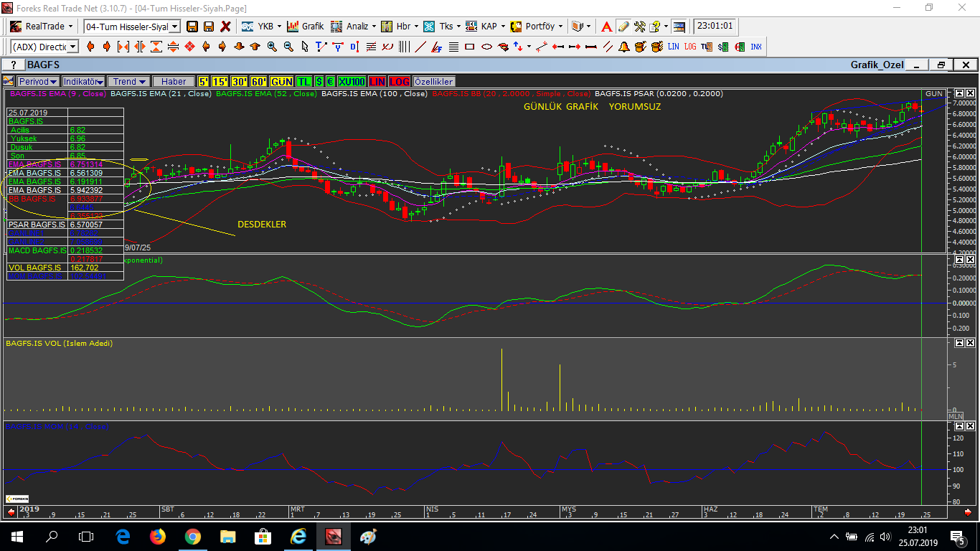Screen dimensions: 980x551
Task: Pick the diagonal trend line drawing tool
Action: coord(420,47)
